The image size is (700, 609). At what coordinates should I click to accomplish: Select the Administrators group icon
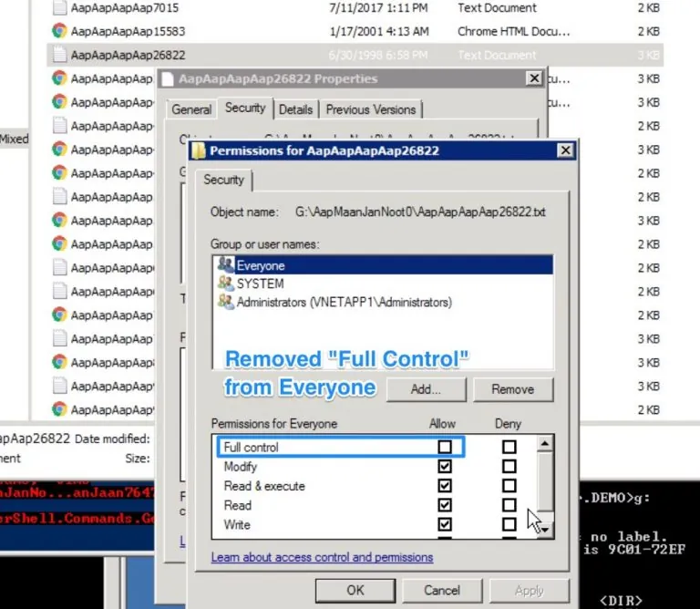click(x=225, y=302)
